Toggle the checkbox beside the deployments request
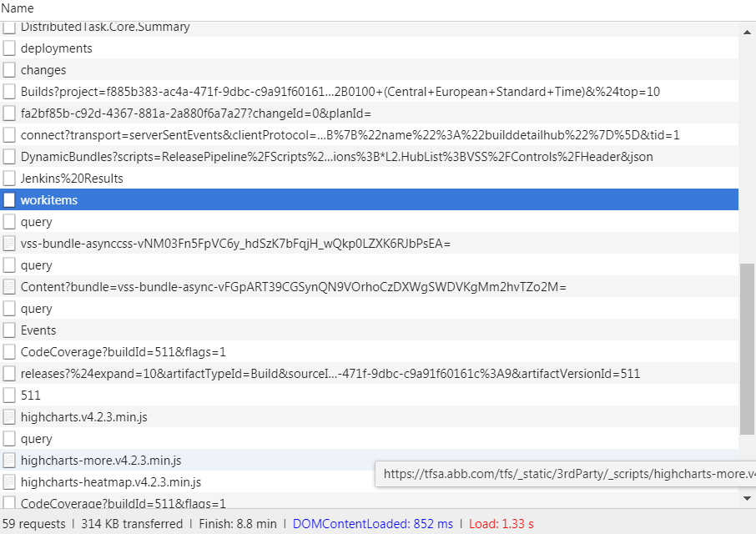Screen dimensions: 756x534 [x=8, y=48]
